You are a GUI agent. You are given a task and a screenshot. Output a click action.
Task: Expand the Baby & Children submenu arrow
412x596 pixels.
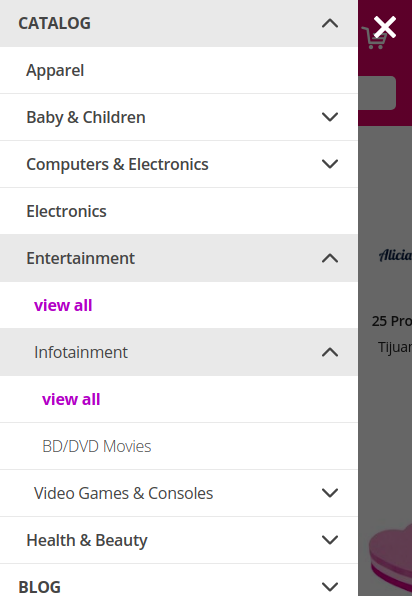(x=330, y=117)
